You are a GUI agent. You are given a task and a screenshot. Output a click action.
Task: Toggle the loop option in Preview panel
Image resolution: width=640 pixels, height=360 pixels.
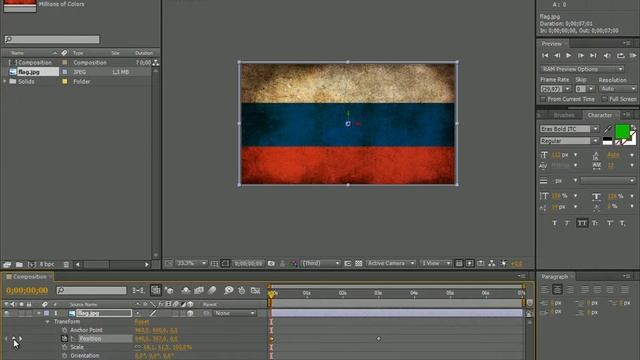point(620,56)
